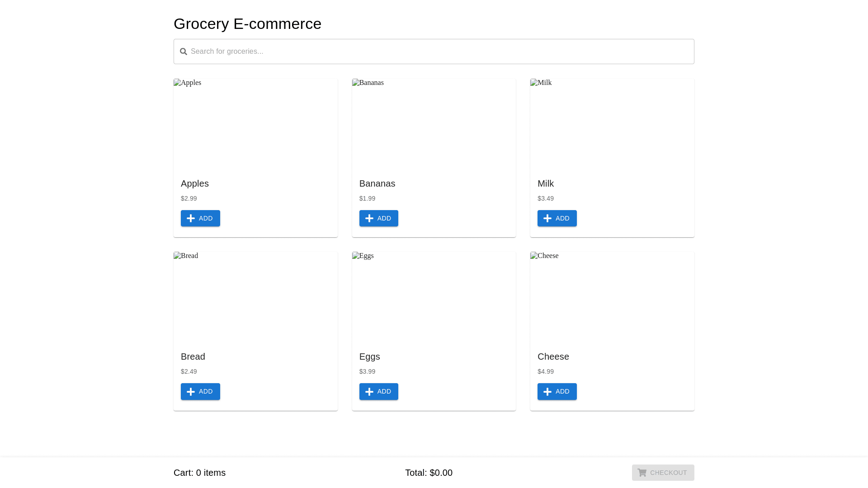Click the Bread product image
The width and height of the screenshot is (868, 488).
click(255, 297)
